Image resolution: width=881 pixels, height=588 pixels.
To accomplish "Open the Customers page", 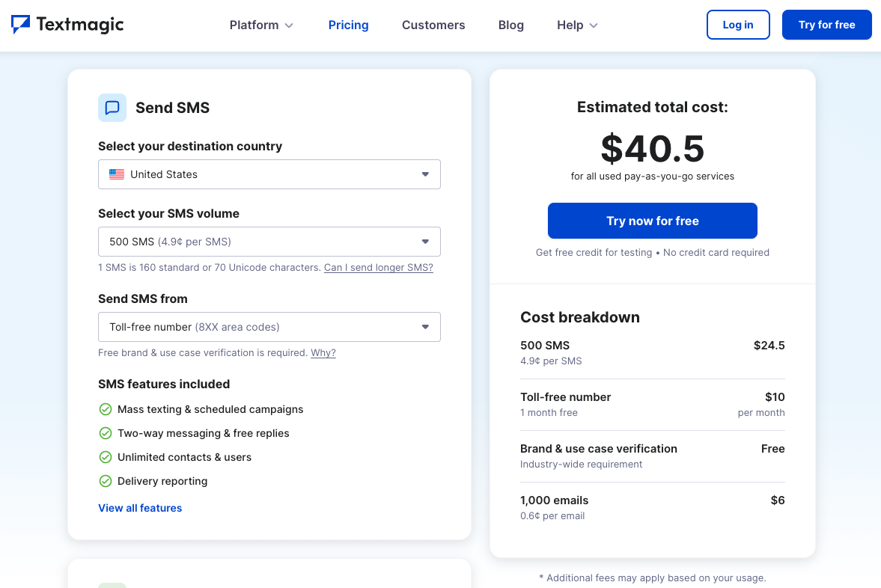I will [433, 25].
